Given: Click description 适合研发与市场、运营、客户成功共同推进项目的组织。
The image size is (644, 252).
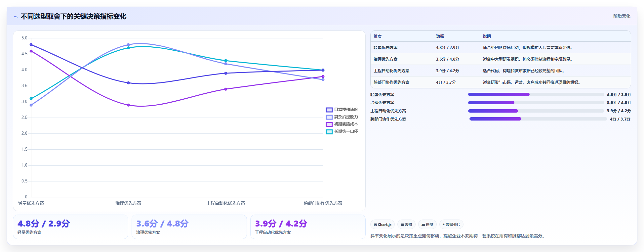Looking at the screenshot, I should 531,82.
